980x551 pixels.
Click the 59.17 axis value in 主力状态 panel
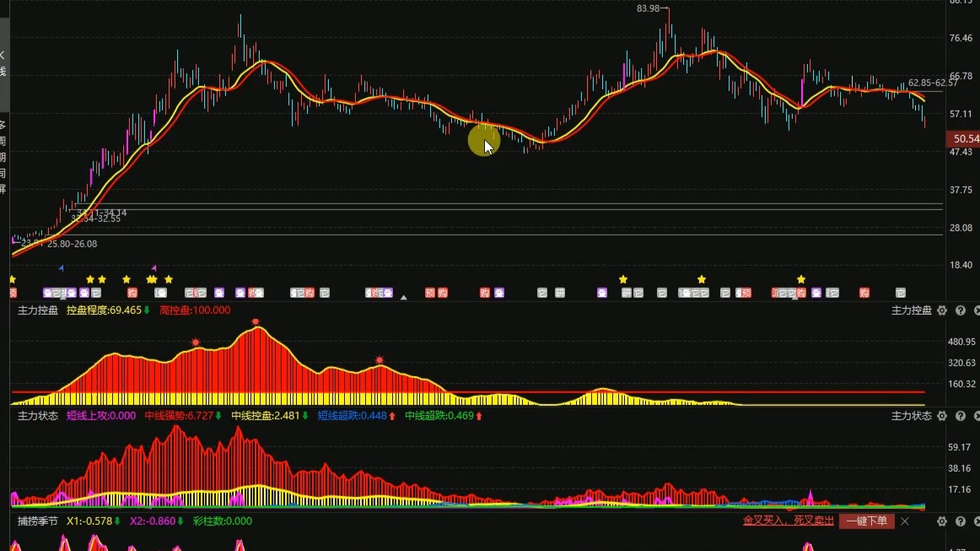(x=960, y=447)
